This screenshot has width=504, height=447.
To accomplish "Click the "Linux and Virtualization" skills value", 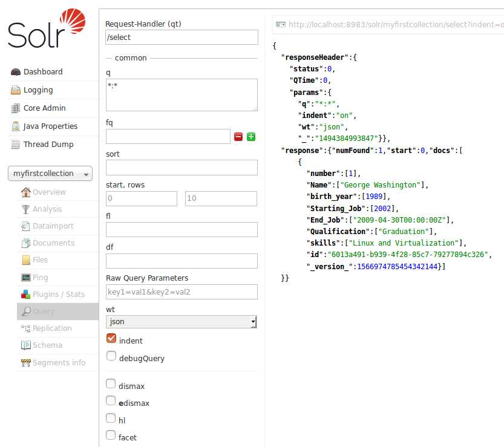I will (x=404, y=243).
